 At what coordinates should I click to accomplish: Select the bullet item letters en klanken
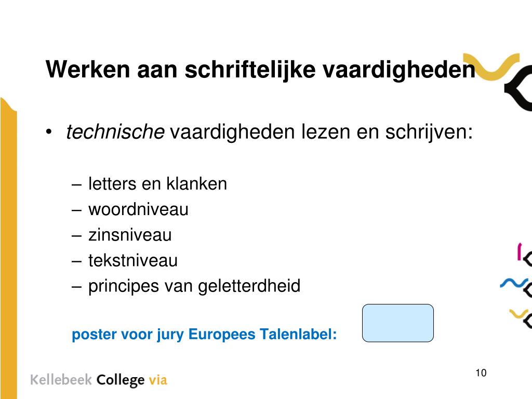[157, 184]
